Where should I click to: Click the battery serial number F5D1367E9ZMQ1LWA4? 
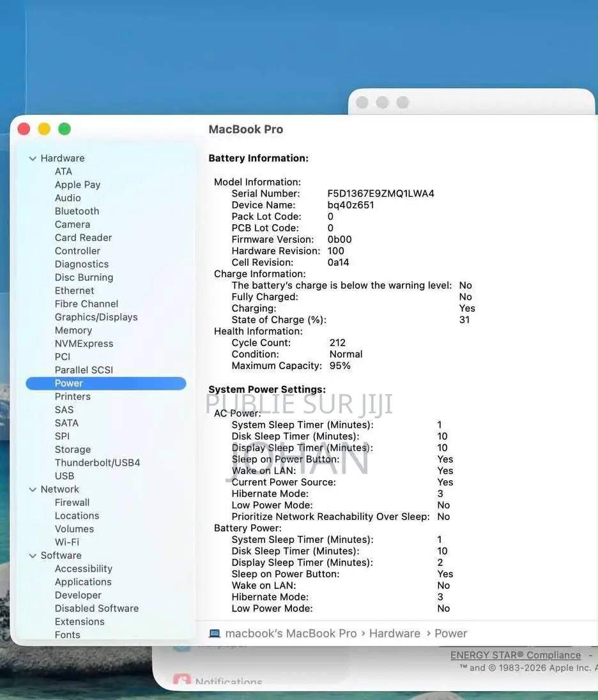[x=381, y=194]
